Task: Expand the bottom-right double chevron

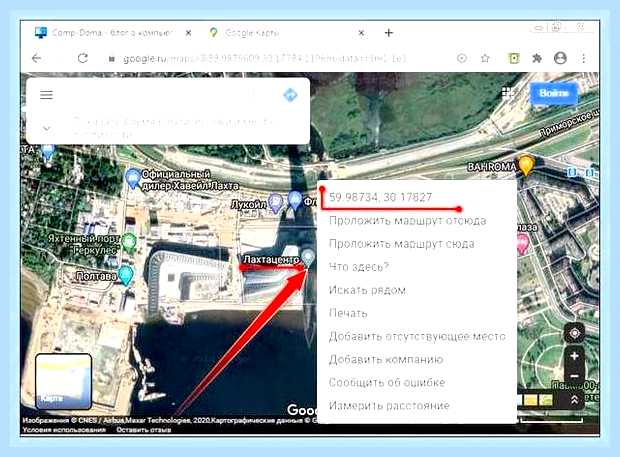Action: pos(575,400)
